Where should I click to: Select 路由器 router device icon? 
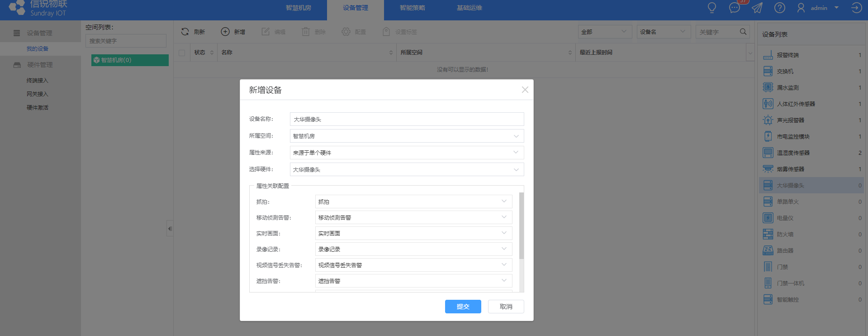tap(768, 250)
